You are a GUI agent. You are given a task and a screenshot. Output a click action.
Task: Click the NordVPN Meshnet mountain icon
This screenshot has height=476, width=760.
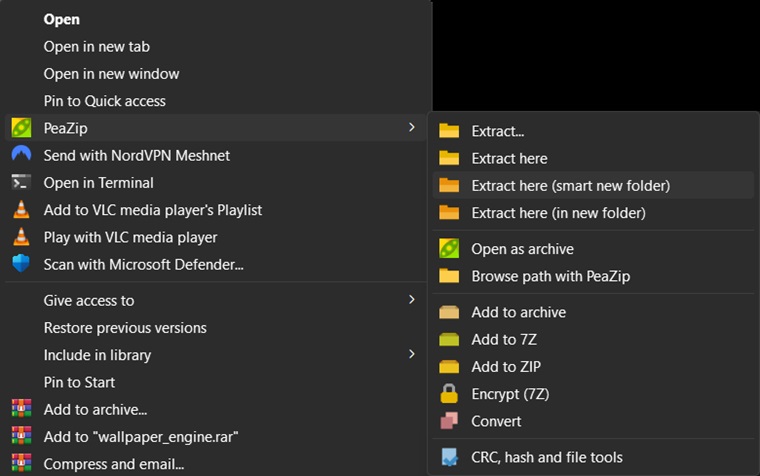click(21, 154)
